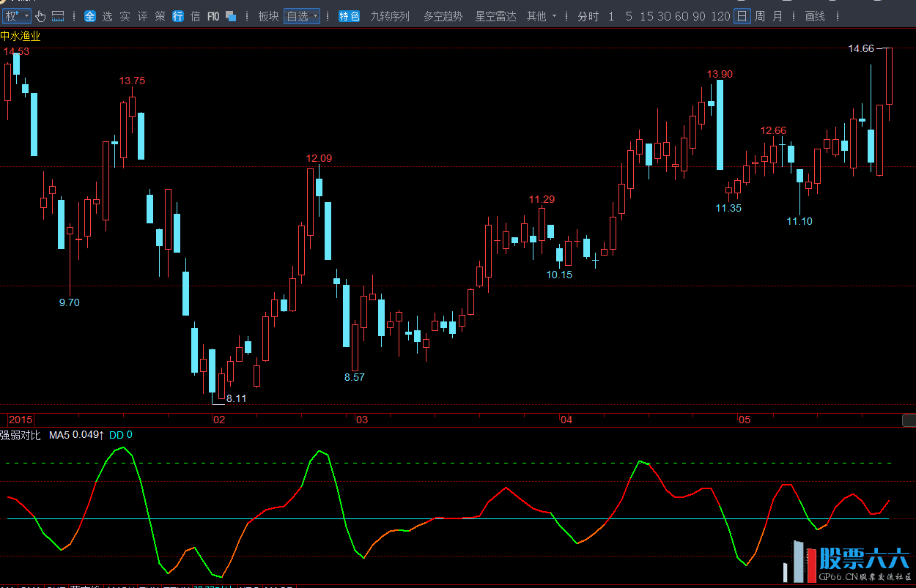Select the 星空雷达 indicator tab
Viewport: 916px width, 588px height.
point(495,16)
